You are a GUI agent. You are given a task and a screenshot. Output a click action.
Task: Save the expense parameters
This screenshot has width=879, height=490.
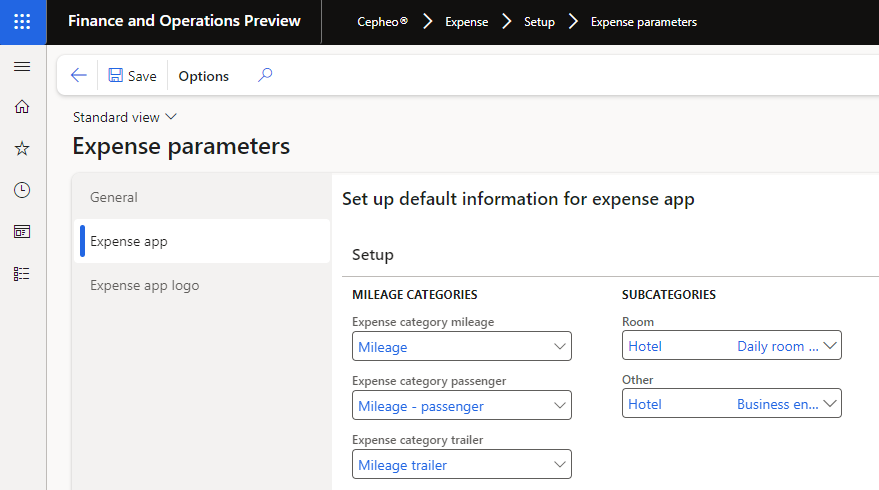pos(132,76)
